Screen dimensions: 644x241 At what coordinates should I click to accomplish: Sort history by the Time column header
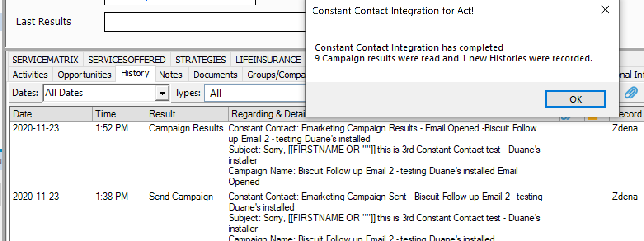coord(119,114)
